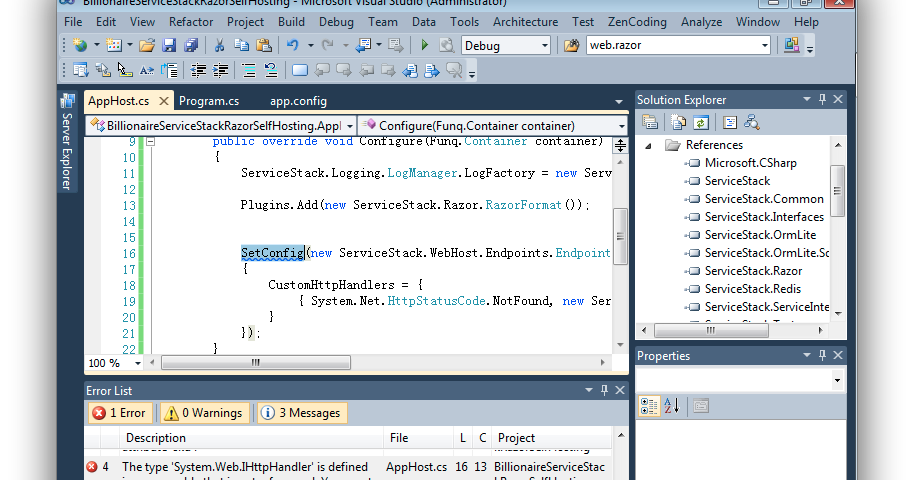Click the Add New Item icon
The height and width of the screenshot is (480, 914).
[x=114, y=45]
